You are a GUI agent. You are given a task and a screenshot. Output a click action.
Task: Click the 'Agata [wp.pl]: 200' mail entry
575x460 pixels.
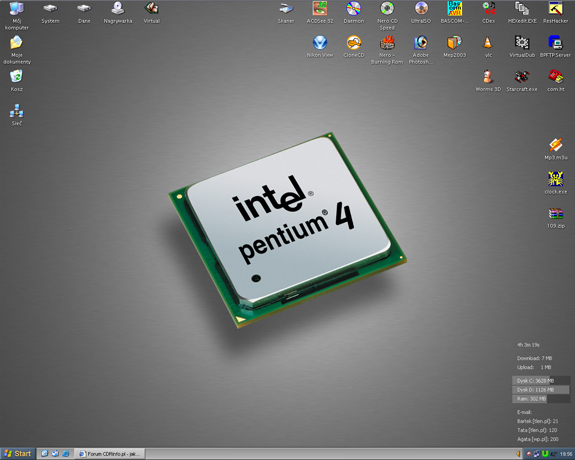point(538,439)
